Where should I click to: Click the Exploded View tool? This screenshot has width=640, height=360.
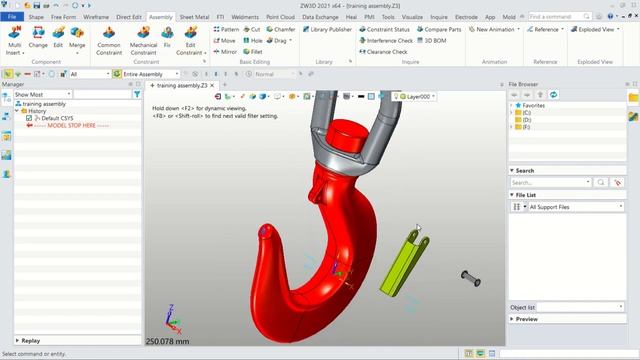(x=595, y=29)
